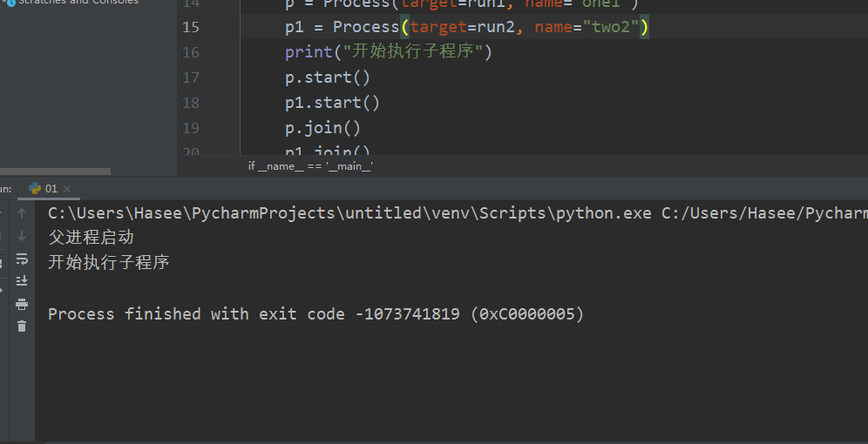This screenshot has width=868, height=444.
Task: Click the '开始执行子程序' console output line
Action: click(x=108, y=262)
